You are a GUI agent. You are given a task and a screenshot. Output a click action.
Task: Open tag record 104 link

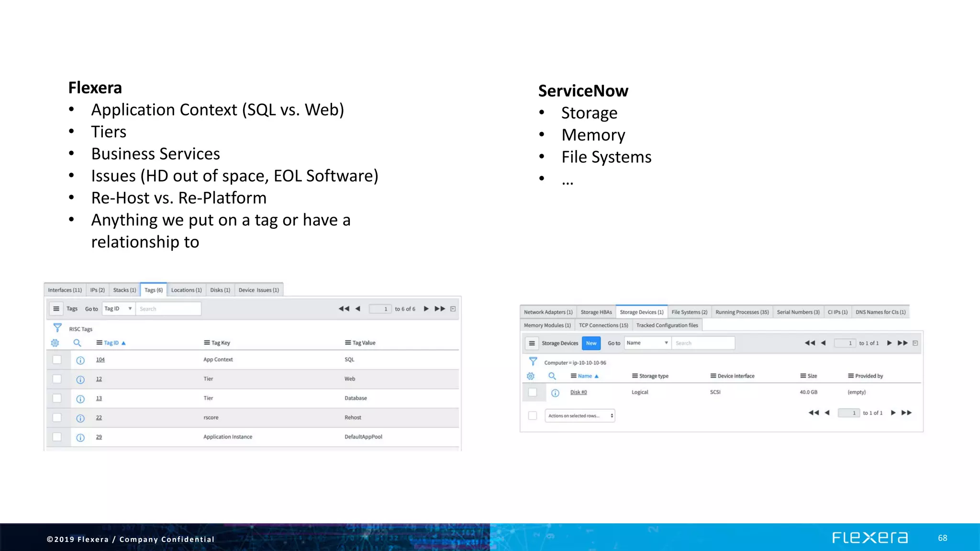(100, 360)
